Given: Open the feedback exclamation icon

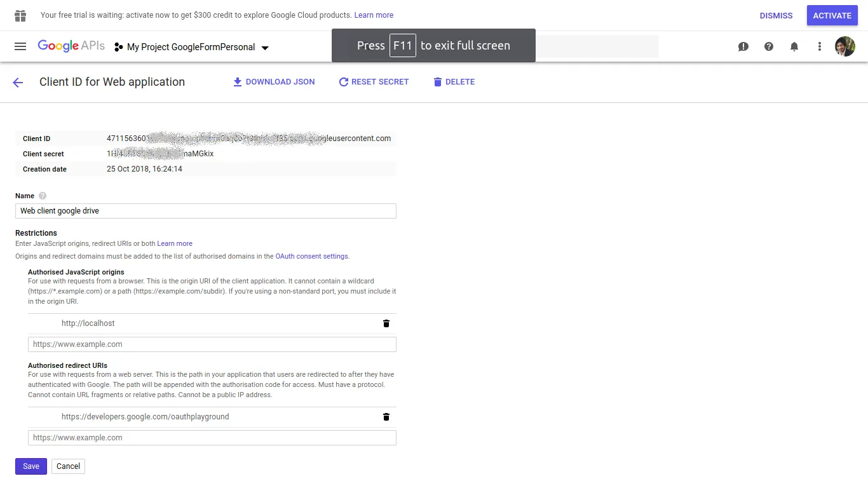Looking at the screenshot, I should coord(743,46).
